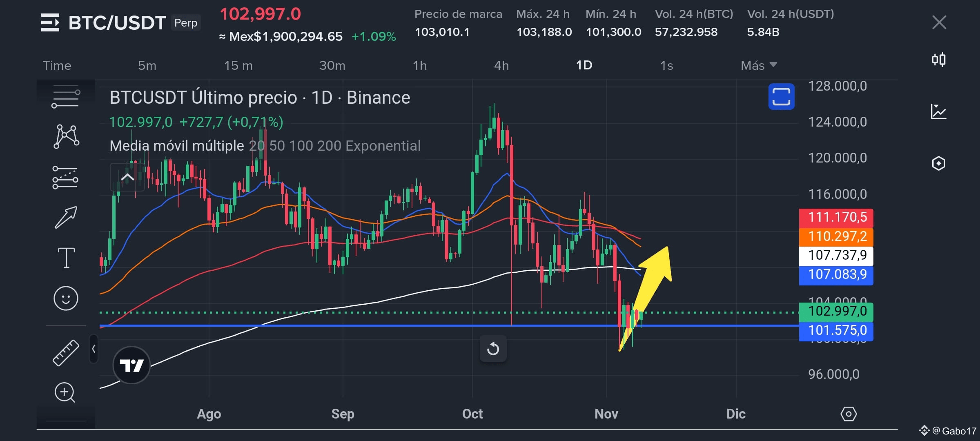Switch to the 1h interval
This screenshot has width=980, height=441.
point(420,65)
